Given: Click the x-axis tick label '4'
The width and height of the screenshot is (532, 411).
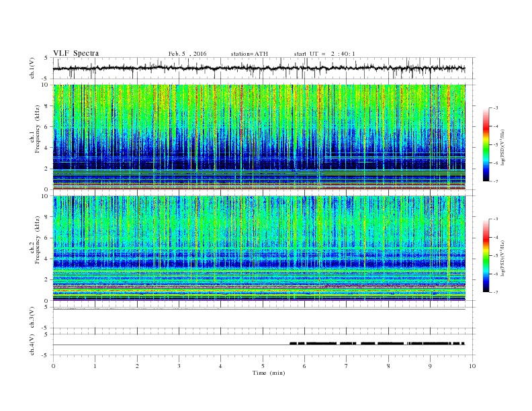Looking at the screenshot, I should point(220,366).
